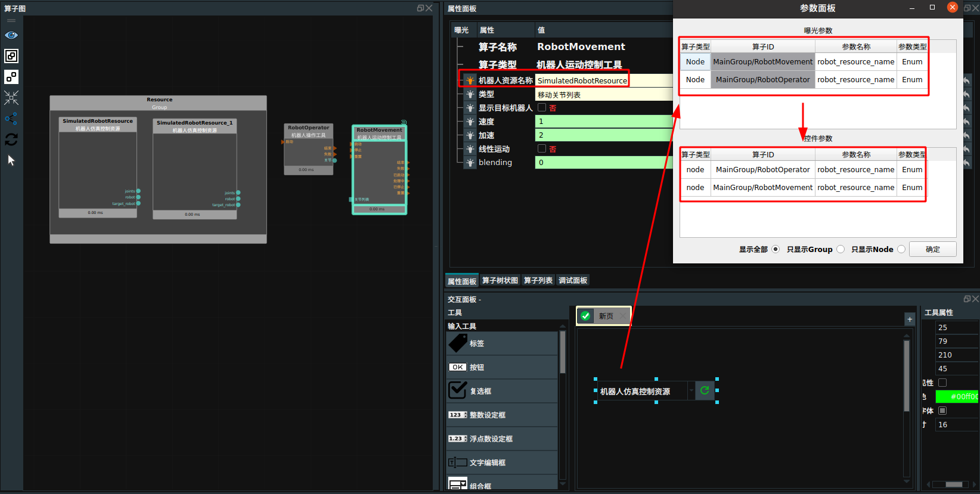Image resolution: width=980 pixels, height=494 pixels.
Task: Pick the 标签 label tool
Action: coord(502,343)
